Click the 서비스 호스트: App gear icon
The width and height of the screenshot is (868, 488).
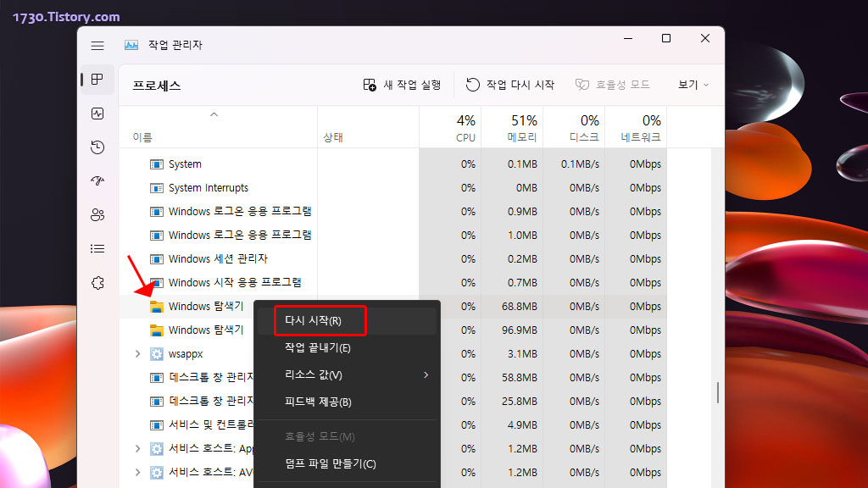157,449
